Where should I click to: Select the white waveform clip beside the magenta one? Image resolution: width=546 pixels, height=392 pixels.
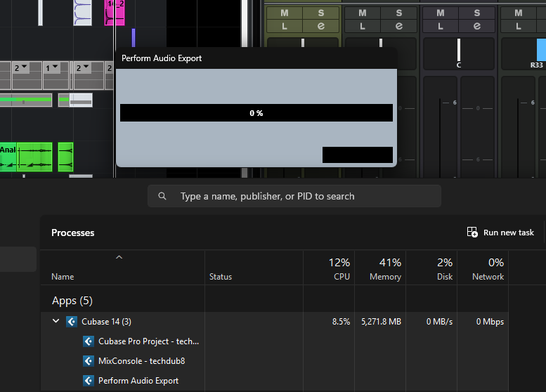click(x=82, y=13)
